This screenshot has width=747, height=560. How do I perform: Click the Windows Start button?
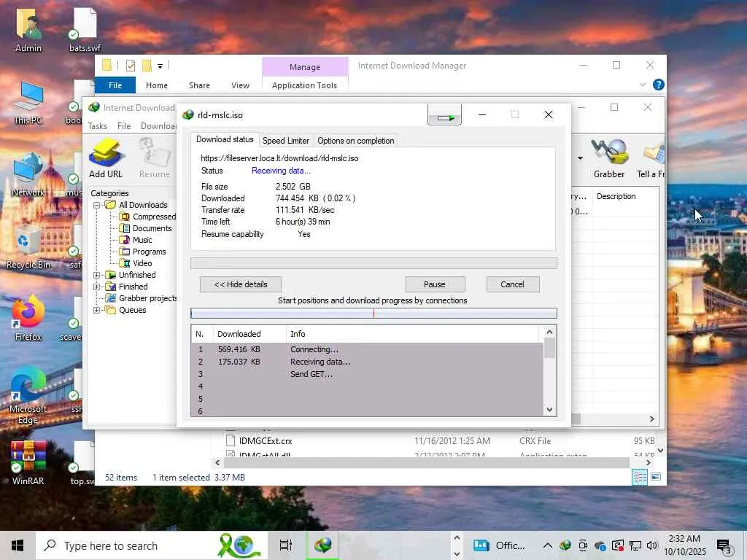click(18, 545)
